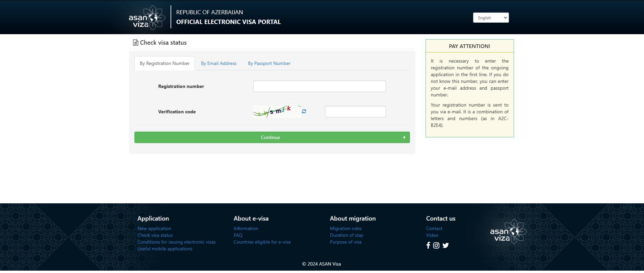Click the Registration number label
644x273 pixels.
[x=181, y=86]
